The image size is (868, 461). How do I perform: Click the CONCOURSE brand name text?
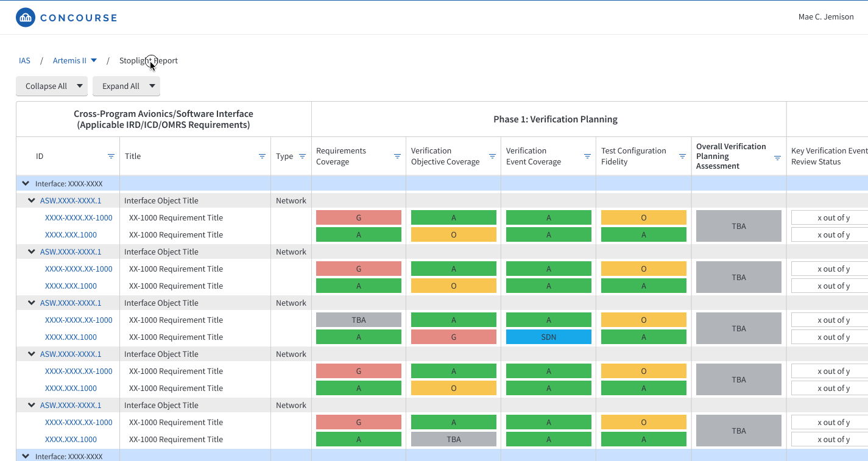tap(79, 18)
